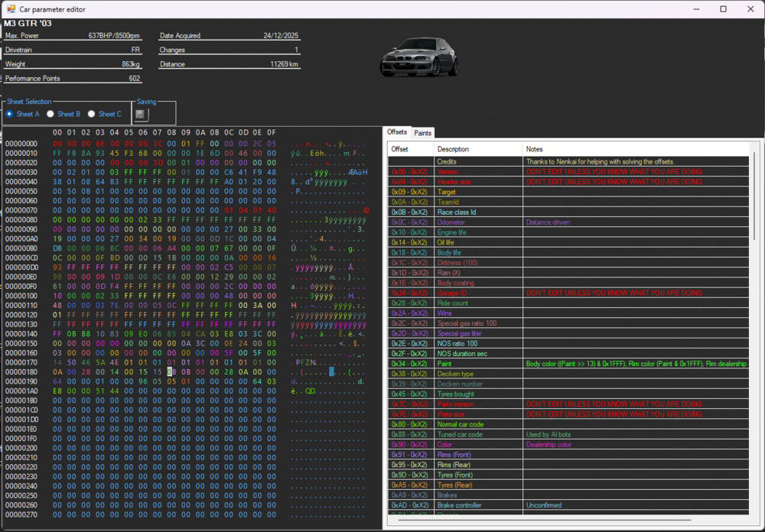The height and width of the screenshot is (532, 765).
Task: Select the Sheet A radio button
Action: coord(9,114)
